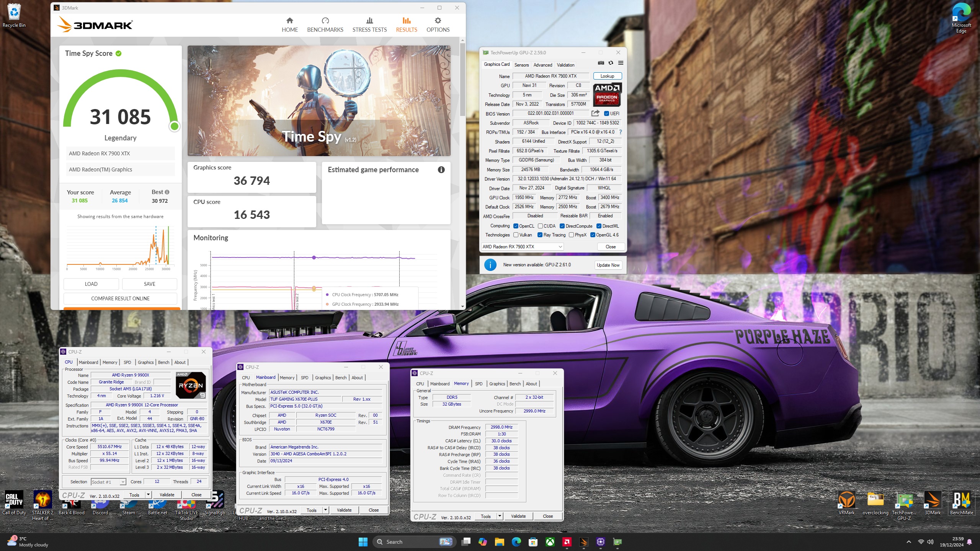Screen dimensions: 980x551
Task: Open the SPD tab in the CPU-Z Mainboard window
Action: coord(304,378)
